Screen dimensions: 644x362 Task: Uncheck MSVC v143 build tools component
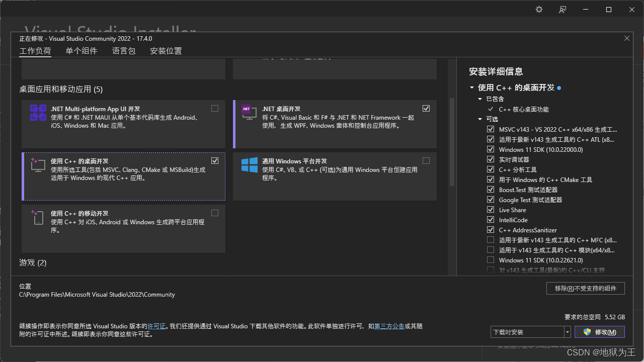click(x=491, y=129)
